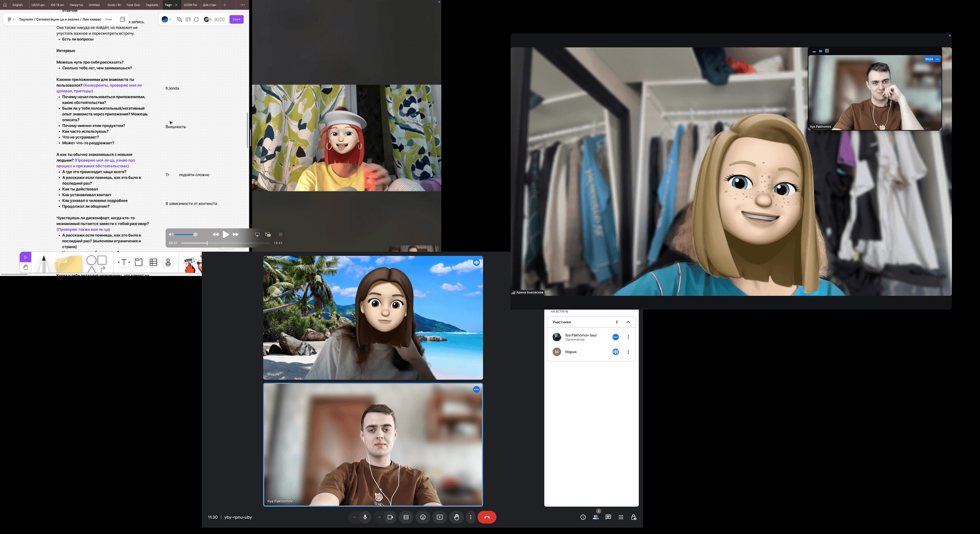Open audio settings arrow beside microphone

click(354, 517)
